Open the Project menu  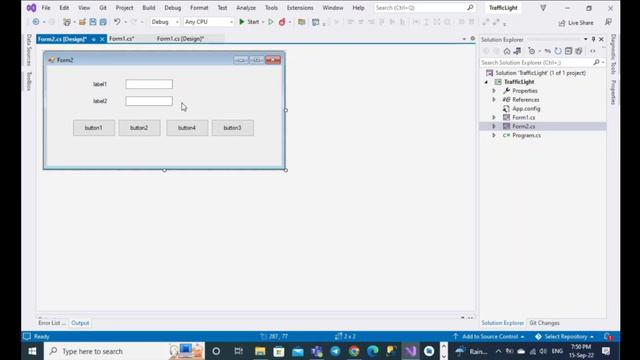124,8
